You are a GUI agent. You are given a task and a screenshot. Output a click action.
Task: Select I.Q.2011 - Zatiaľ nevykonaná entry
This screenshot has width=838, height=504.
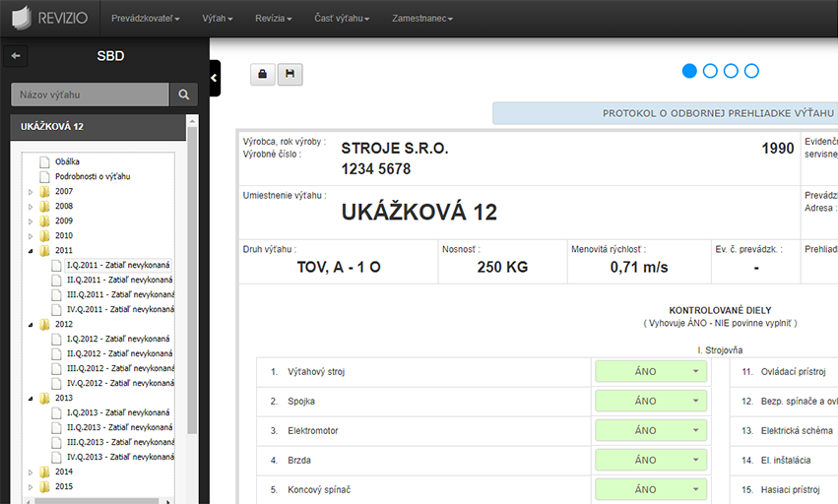tap(117, 266)
